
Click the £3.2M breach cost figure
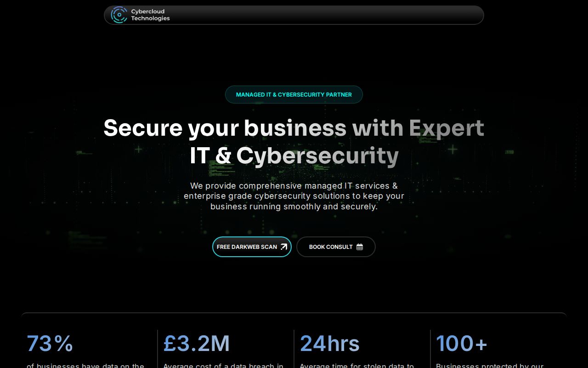pos(197,343)
